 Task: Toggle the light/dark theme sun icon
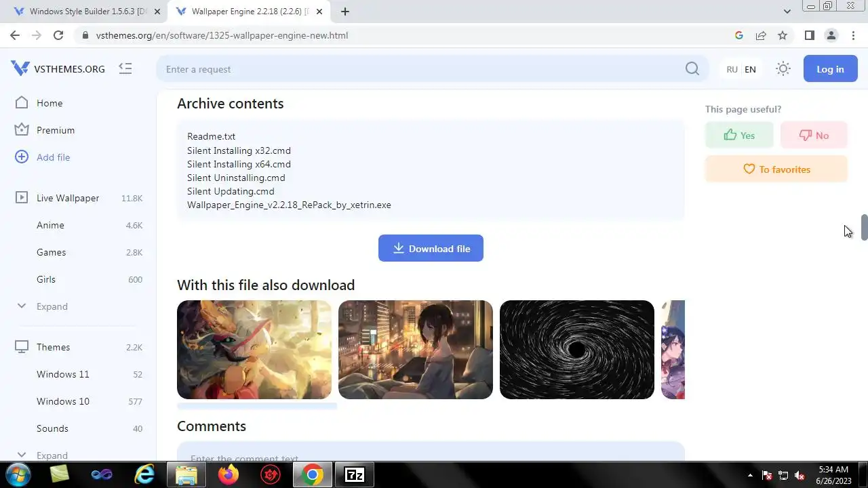tap(783, 68)
